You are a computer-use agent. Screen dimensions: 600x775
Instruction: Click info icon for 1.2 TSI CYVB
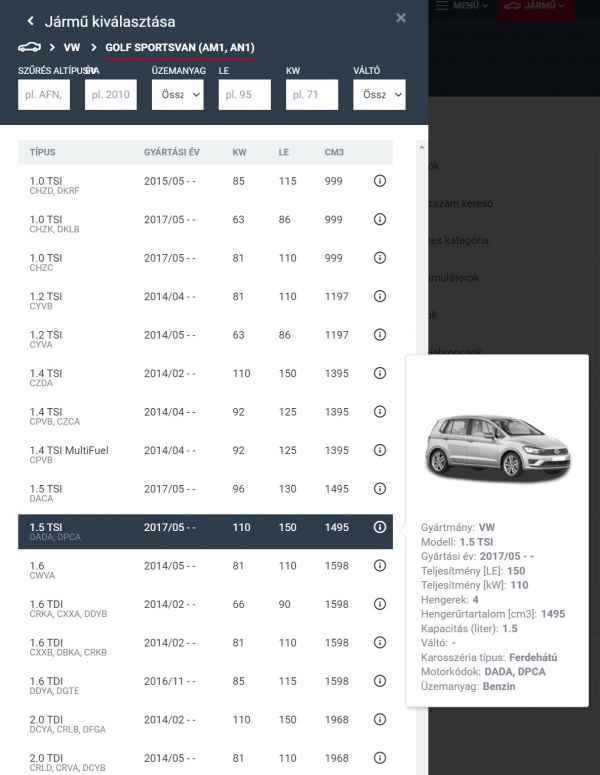(x=380, y=297)
